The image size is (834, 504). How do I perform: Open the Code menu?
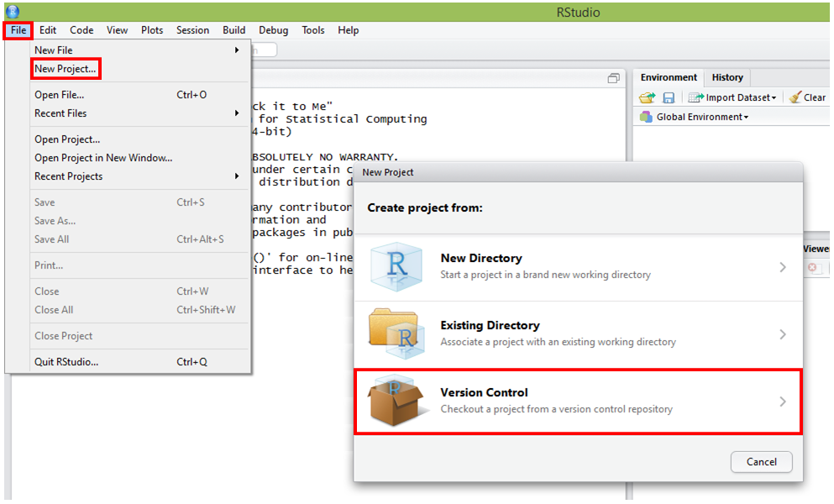(x=81, y=30)
